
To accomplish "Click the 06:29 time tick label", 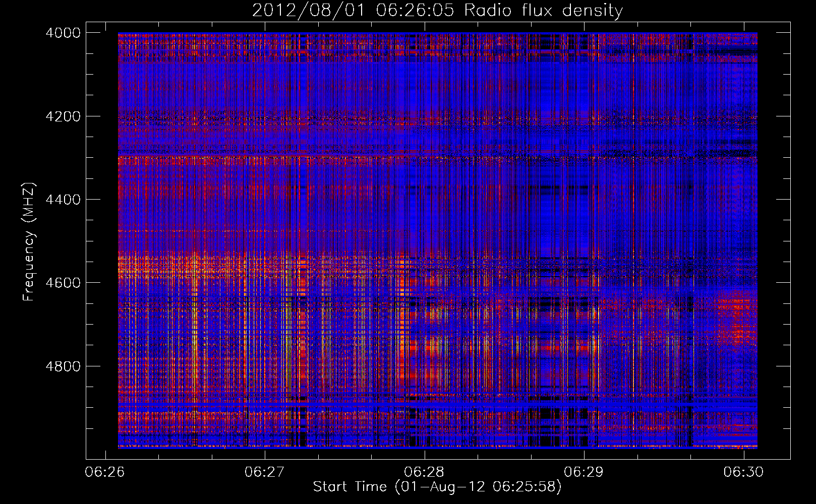I will pos(584,472).
